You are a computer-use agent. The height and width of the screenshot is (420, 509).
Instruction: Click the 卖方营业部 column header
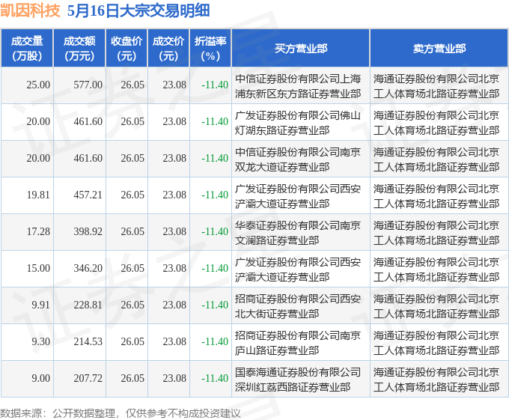coord(439,49)
